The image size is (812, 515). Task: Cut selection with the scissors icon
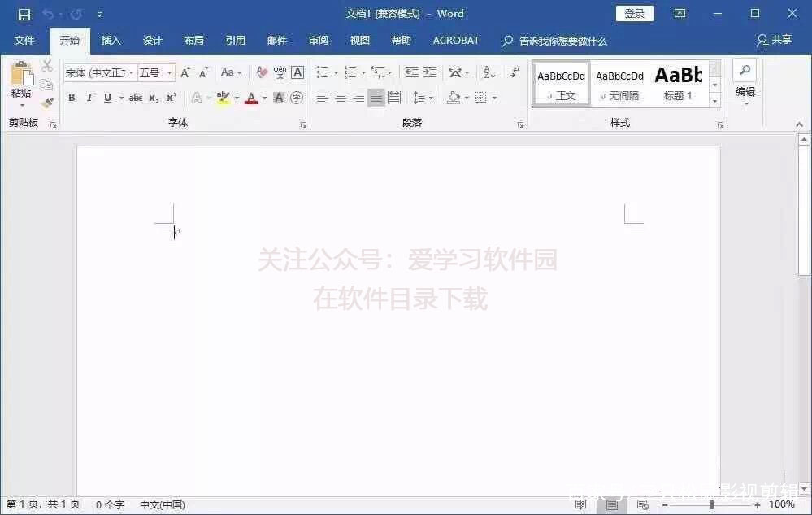[x=47, y=66]
